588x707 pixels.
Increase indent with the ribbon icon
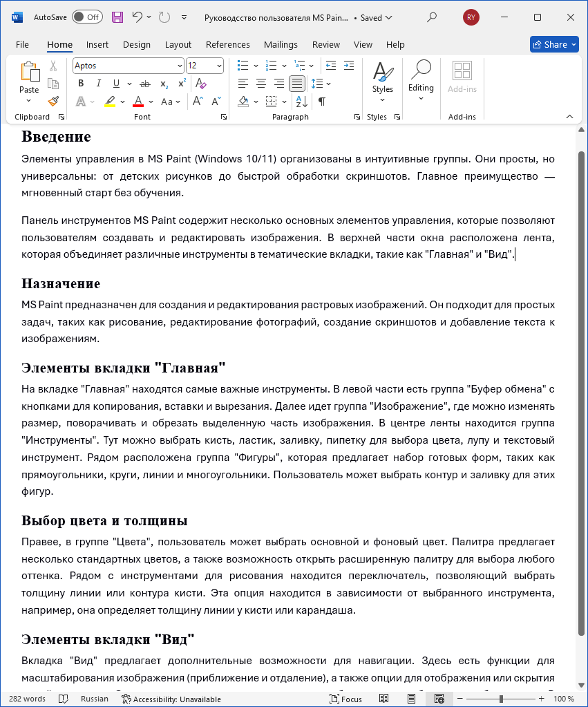pyautogui.click(x=349, y=66)
